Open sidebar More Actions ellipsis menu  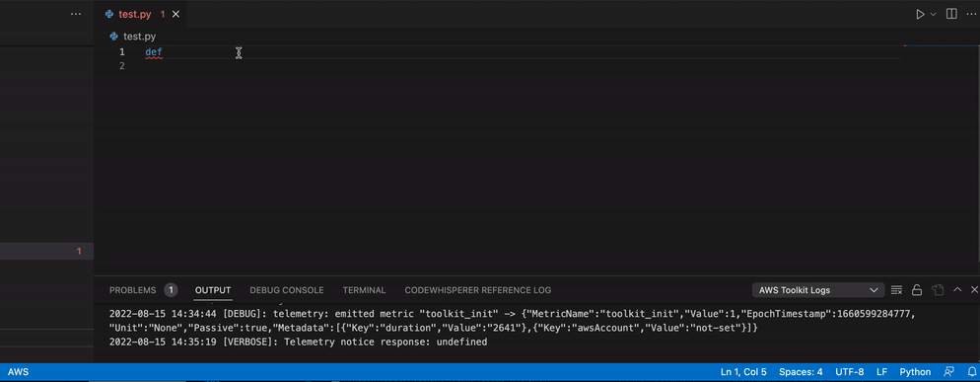(x=76, y=14)
